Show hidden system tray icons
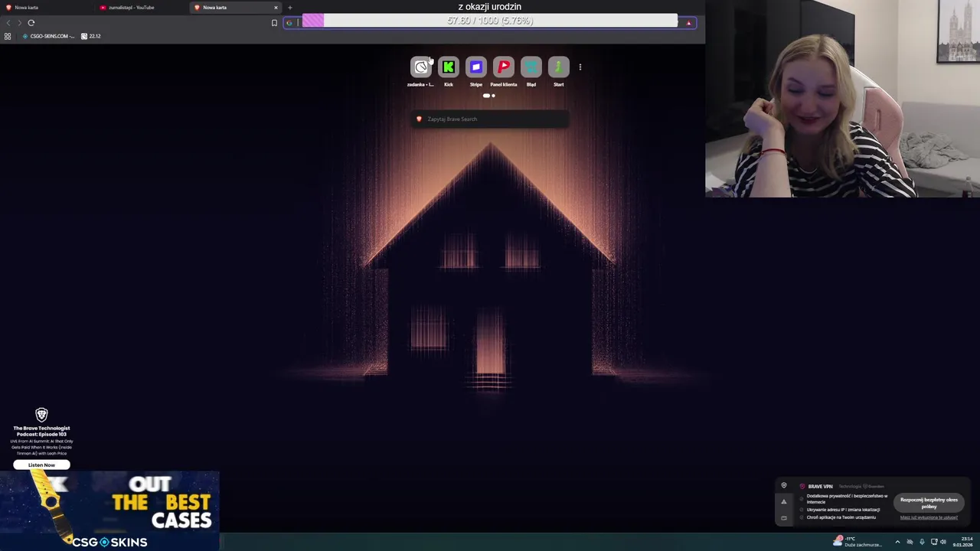Screen dimensions: 980x551 pos(897,542)
